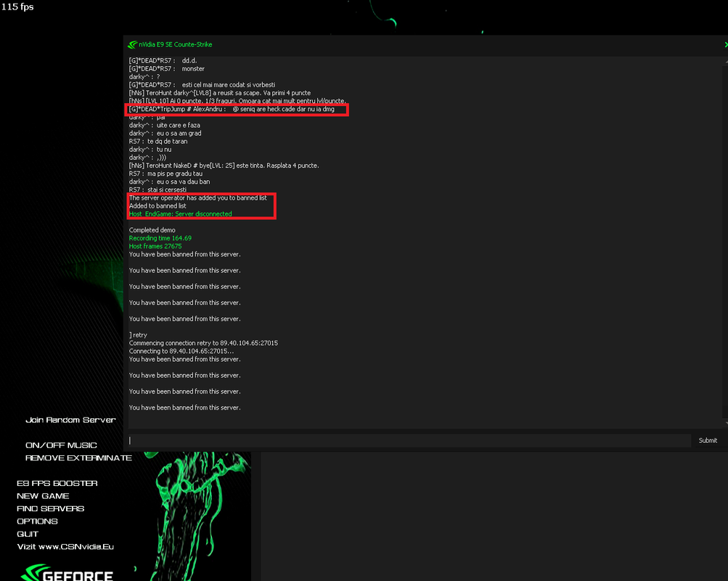Select 'Host frames 27675' line
The image size is (728, 581).
point(155,246)
